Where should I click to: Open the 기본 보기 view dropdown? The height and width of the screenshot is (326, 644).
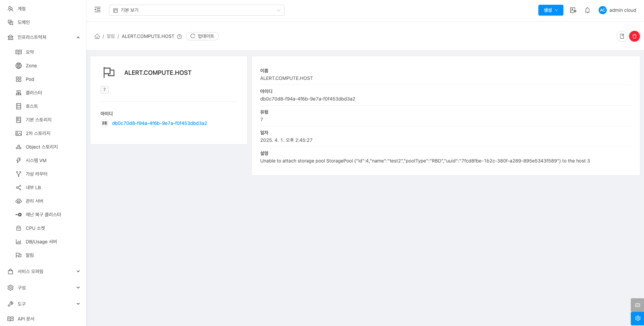click(196, 10)
